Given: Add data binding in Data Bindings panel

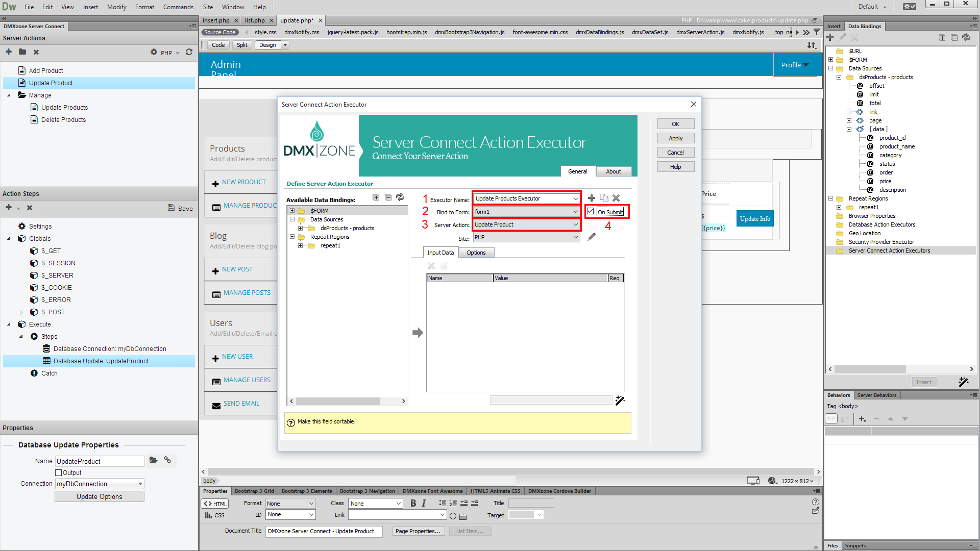Looking at the screenshot, I should coord(830,37).
